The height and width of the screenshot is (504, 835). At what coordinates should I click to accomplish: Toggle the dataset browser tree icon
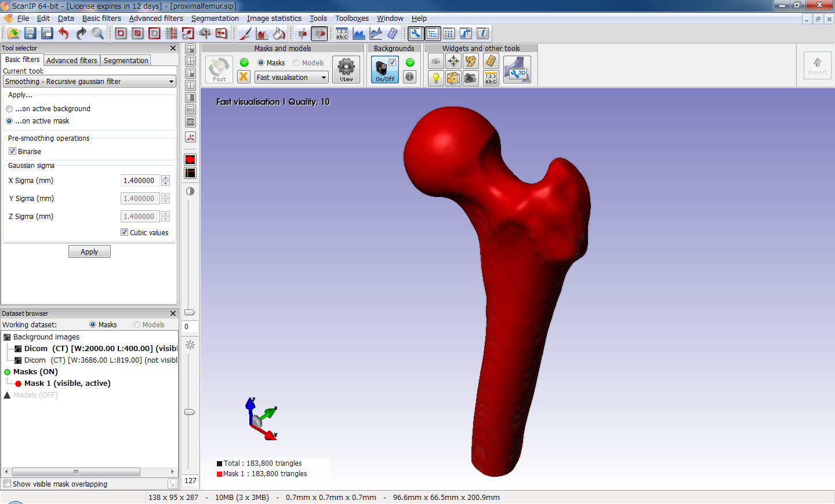coord(433,34)
